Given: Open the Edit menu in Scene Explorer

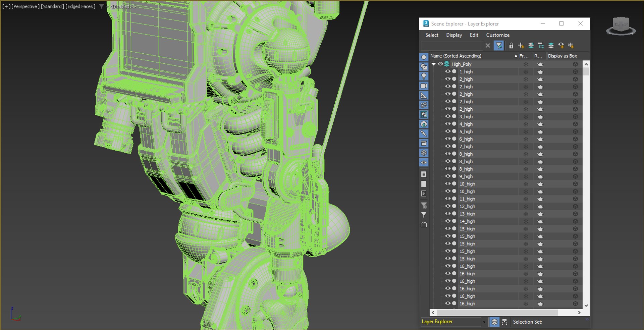Looking at the screenshot, I should point(474,35).
